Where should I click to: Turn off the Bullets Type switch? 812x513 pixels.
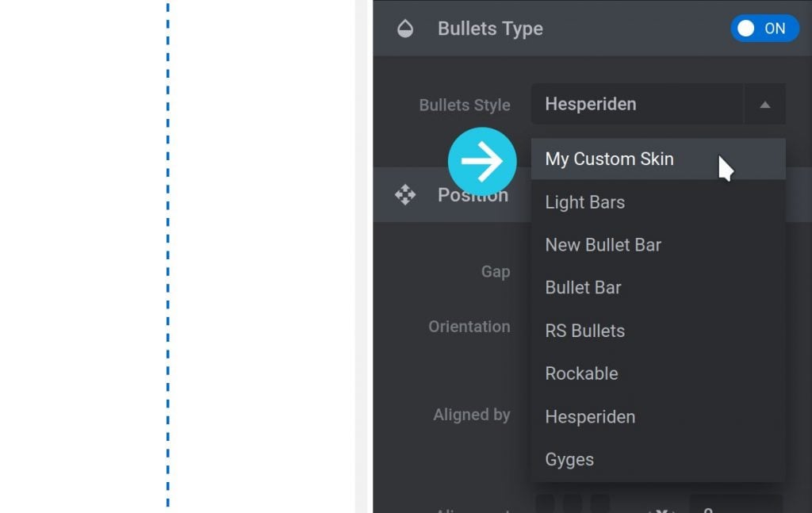(764, 29)
